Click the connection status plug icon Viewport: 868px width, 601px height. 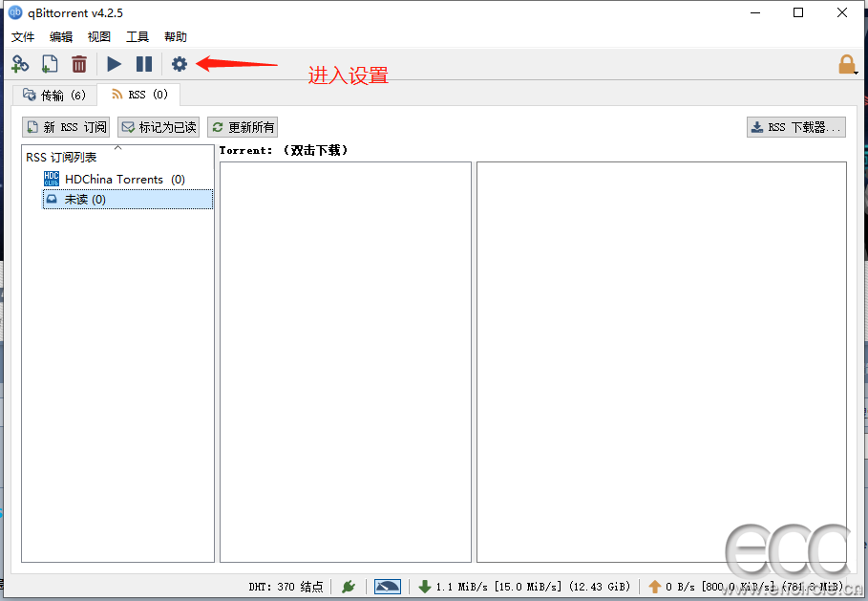pos(349,587)
